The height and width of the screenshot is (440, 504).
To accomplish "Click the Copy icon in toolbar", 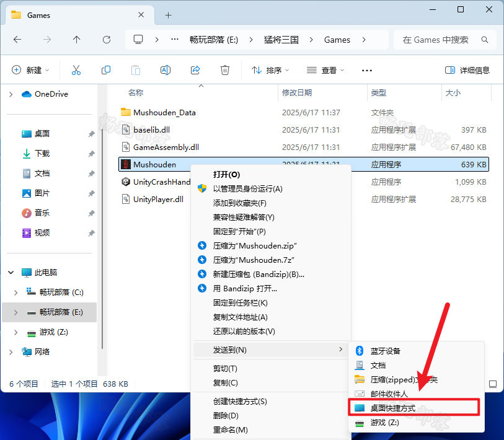I will (106, 70).
